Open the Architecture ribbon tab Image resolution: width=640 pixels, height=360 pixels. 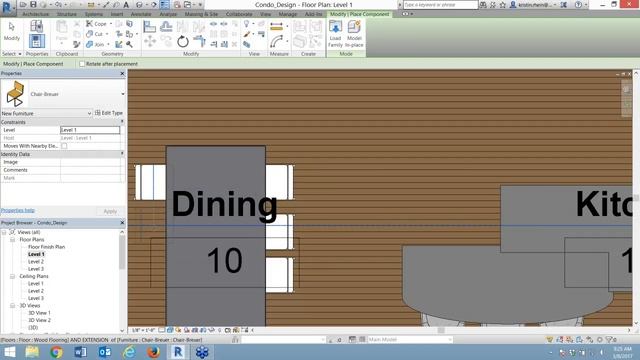36,14
